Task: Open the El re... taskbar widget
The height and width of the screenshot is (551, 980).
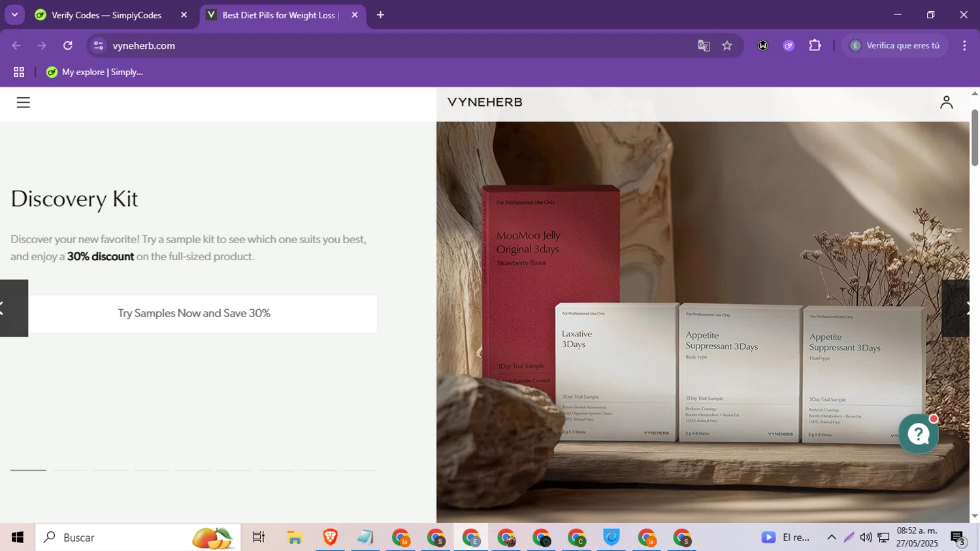Action: pyautogui.click(x=787, y=537)
